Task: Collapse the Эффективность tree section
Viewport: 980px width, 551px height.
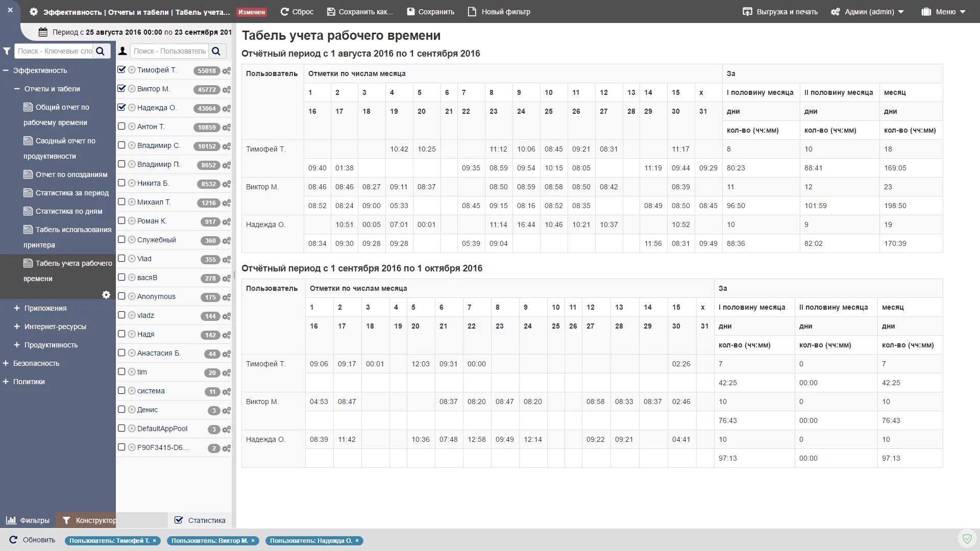Action: click(x=6, y=70)
